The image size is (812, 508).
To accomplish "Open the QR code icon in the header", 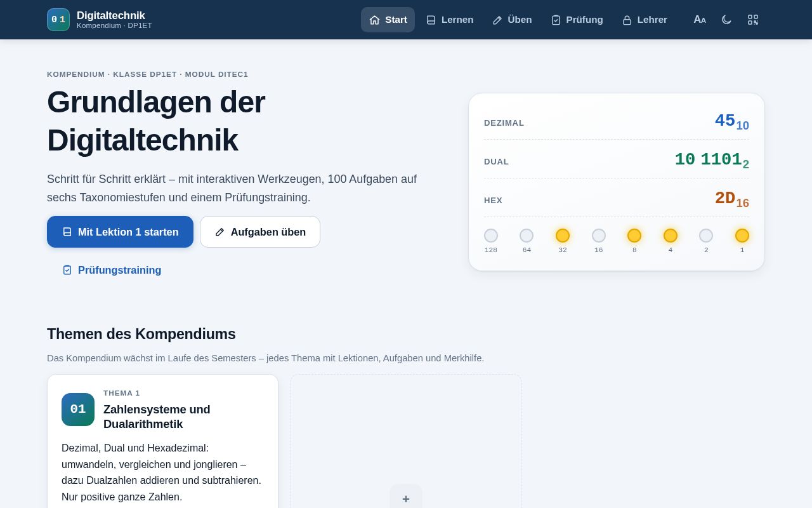I will pyautogui.click(x=753, y=20).
